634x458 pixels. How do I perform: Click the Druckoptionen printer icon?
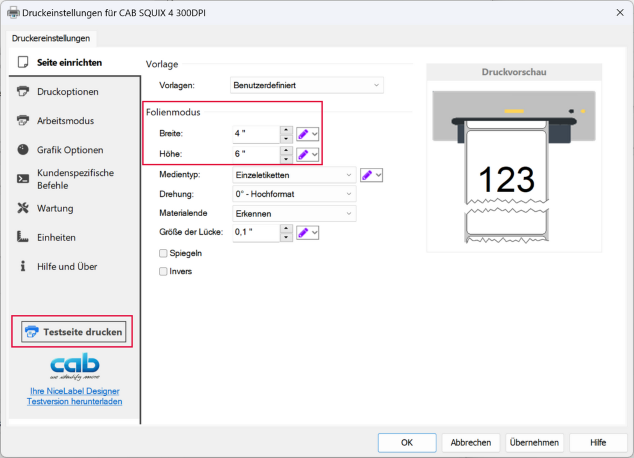coord(23,91)
